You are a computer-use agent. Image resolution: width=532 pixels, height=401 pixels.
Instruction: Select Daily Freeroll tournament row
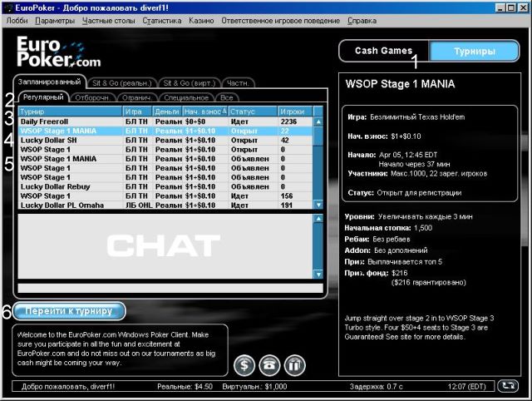(x=165, y=121)
